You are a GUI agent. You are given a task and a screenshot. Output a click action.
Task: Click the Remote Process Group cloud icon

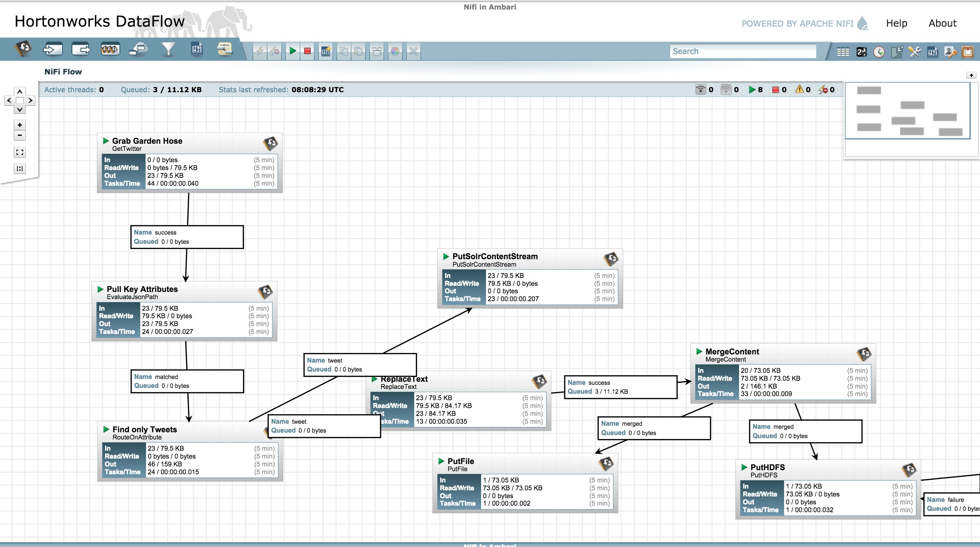[x=139, y=50]
